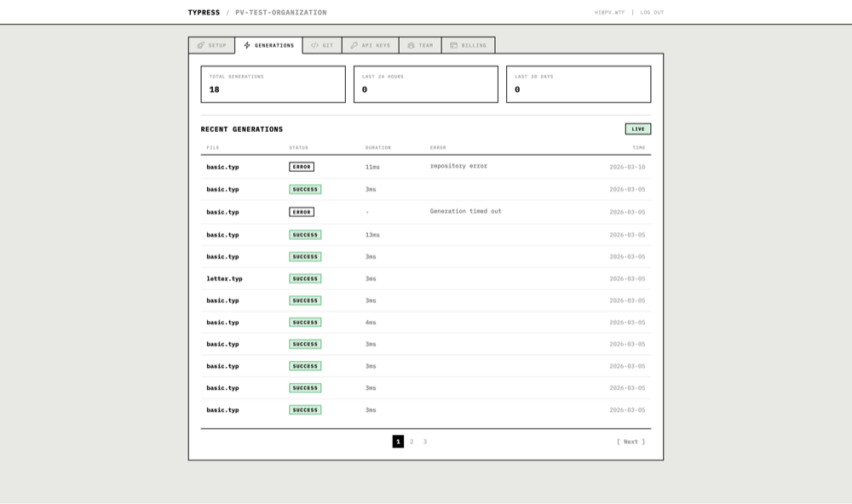
Task: Click the 'repository error' message
Action: [x=458, y=166]
